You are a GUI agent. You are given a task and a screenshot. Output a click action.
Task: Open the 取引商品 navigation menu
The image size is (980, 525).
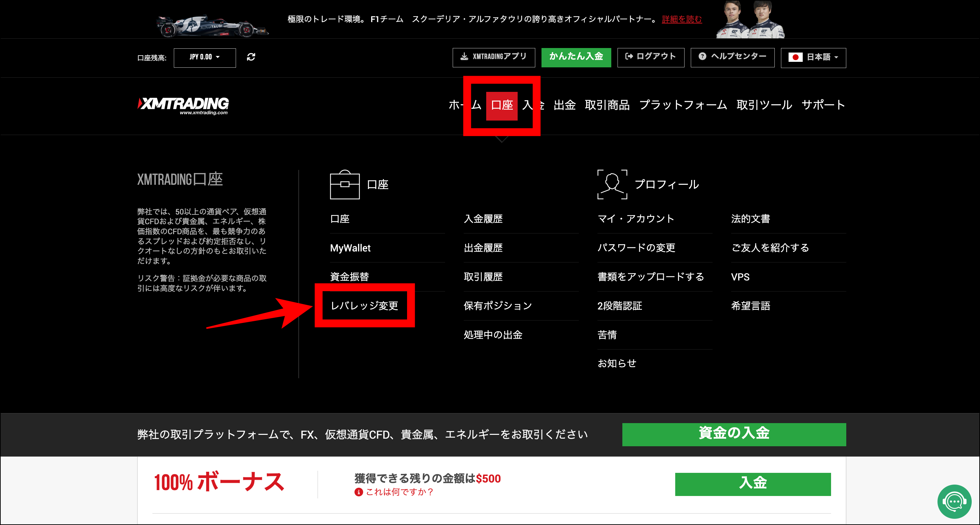[607, 105]
